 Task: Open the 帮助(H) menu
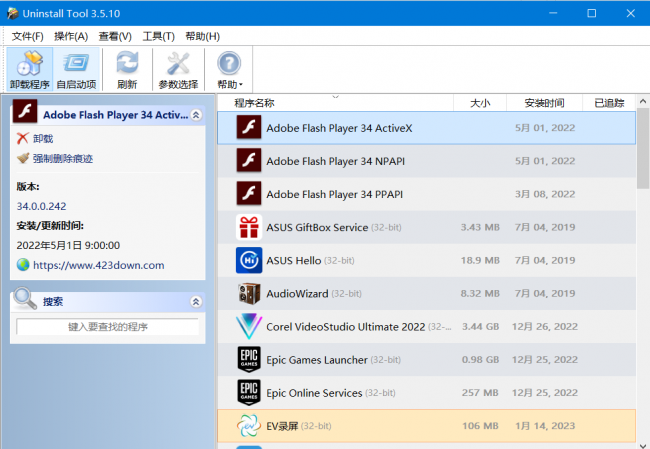(x=202, y=36)
